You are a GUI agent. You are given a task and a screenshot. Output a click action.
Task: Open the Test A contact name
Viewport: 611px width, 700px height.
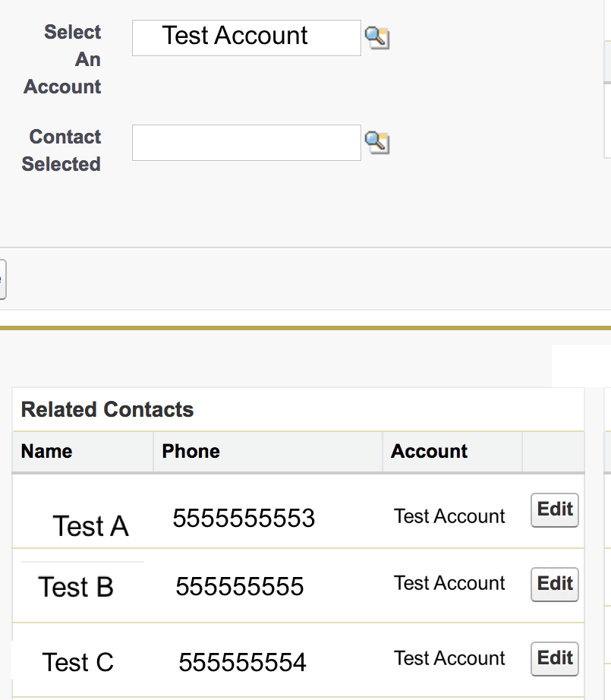[90, 526]
